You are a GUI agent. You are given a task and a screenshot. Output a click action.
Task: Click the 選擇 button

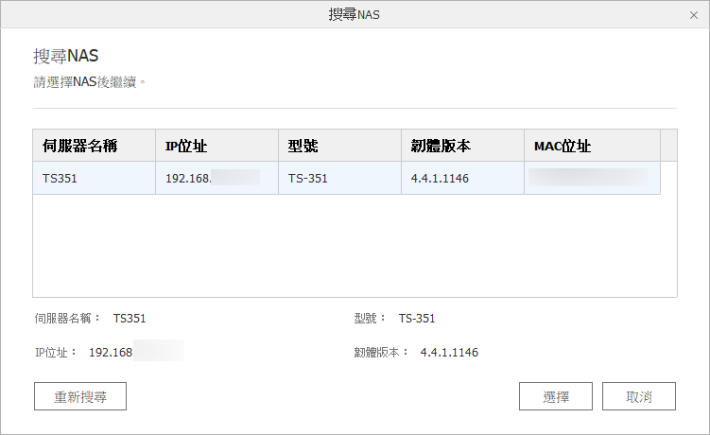[556, 396]
